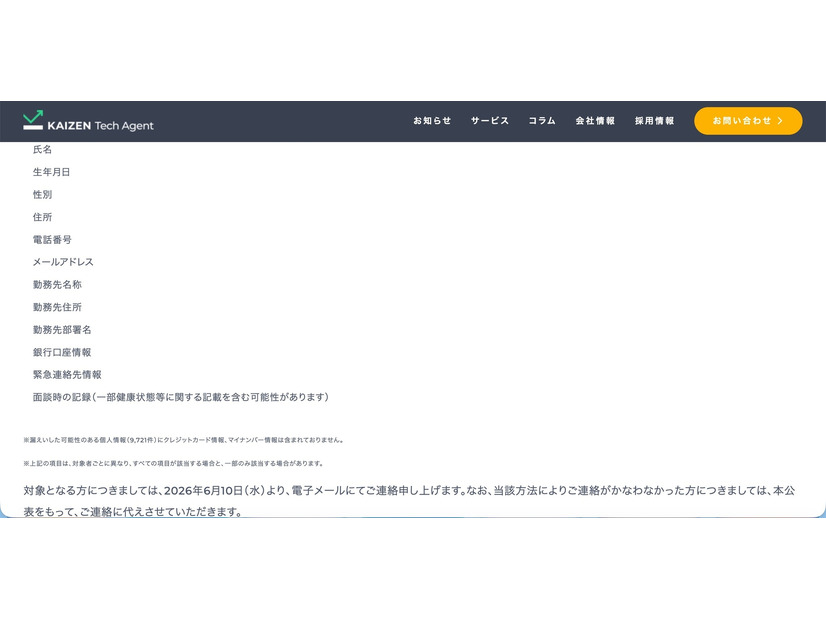Select the 銀行口座情報 list line
826x620 pixels.
[62, 352]
